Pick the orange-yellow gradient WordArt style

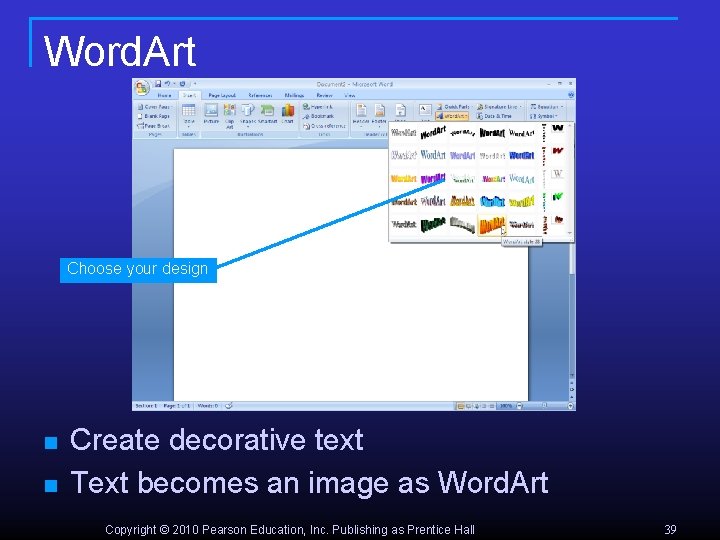[x=404, y=178]
